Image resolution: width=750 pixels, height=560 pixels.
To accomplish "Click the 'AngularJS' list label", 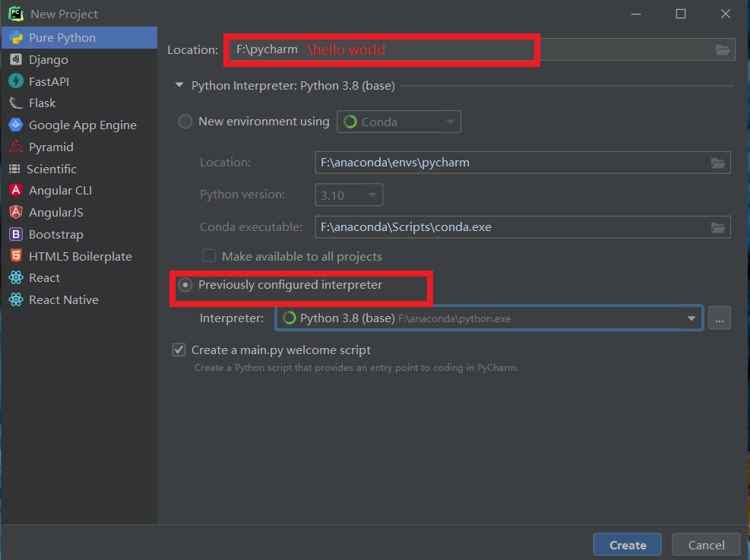I will (x=56, y=212).
